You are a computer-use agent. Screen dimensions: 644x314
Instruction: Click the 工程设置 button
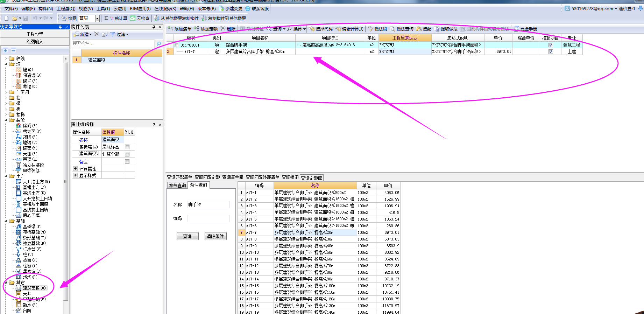tap(35, 34)
